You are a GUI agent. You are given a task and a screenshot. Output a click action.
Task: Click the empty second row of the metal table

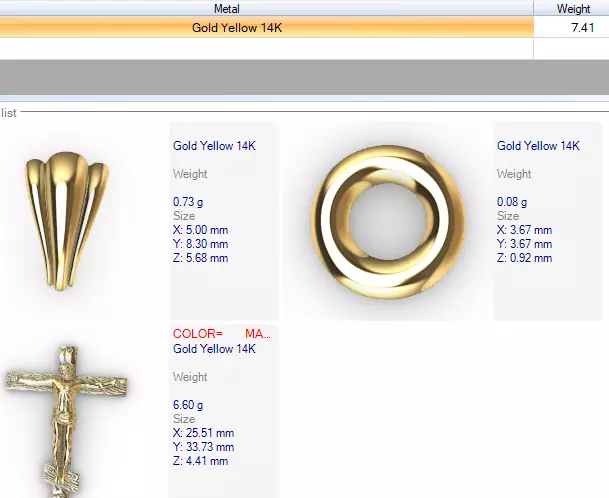[304, 49]
